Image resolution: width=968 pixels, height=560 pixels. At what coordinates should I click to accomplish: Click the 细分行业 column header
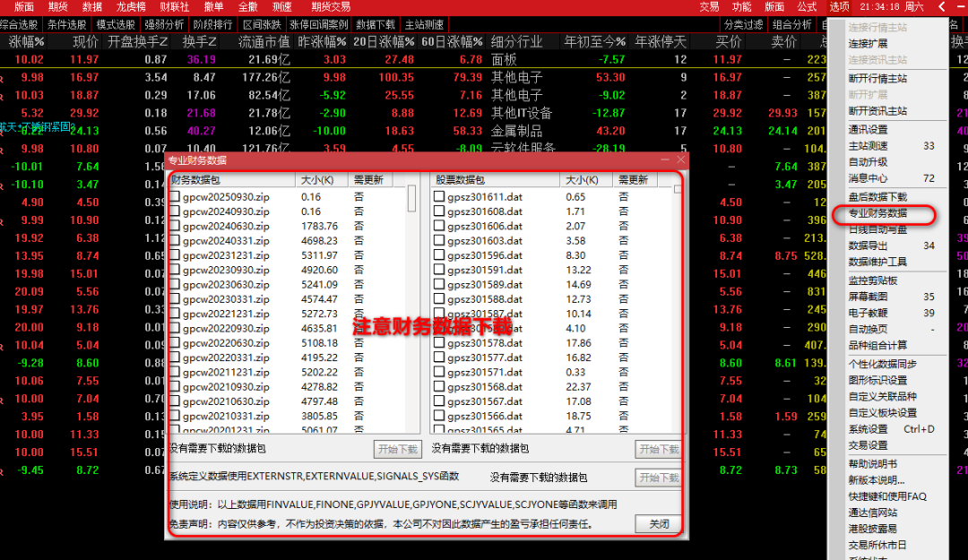516,41
